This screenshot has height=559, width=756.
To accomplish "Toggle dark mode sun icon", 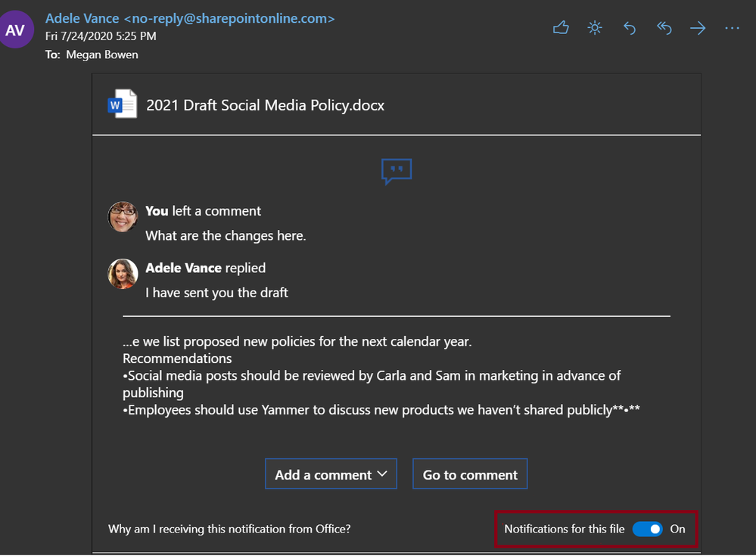I will tap(595, 28).
